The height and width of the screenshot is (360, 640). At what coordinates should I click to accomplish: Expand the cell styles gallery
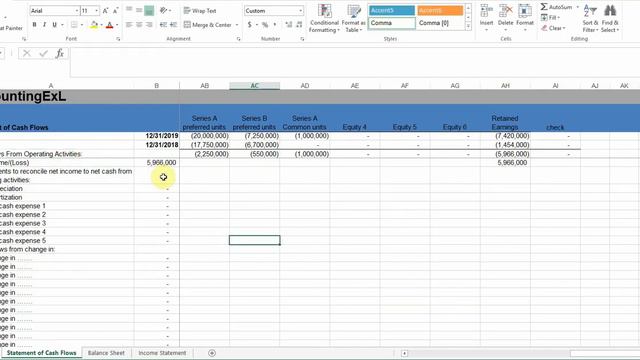468,26
